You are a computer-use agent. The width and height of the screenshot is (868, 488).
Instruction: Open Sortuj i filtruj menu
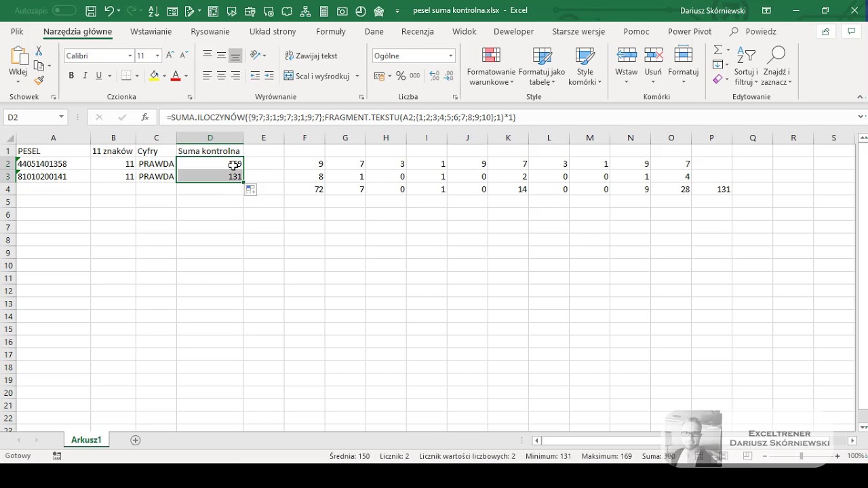tap(746, 66)
